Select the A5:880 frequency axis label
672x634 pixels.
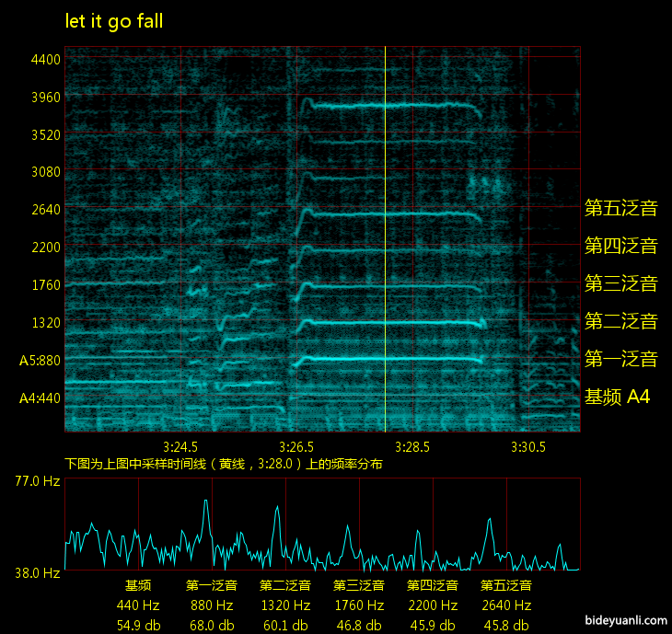[40, 361]
